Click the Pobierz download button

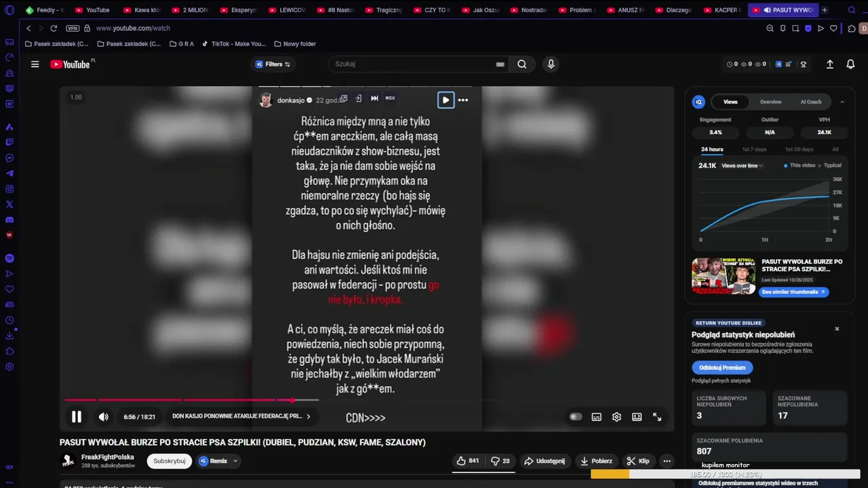(596, 461)
